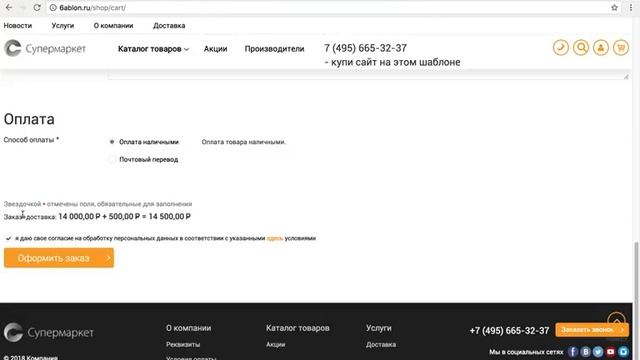Expand the Каталог товаров dropdown

coord(153,49)
